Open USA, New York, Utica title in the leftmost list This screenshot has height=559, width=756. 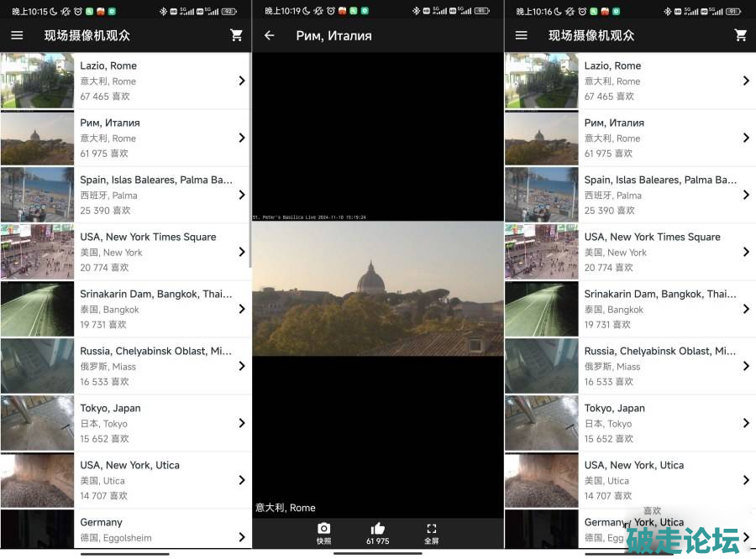[x=130, y=465]
